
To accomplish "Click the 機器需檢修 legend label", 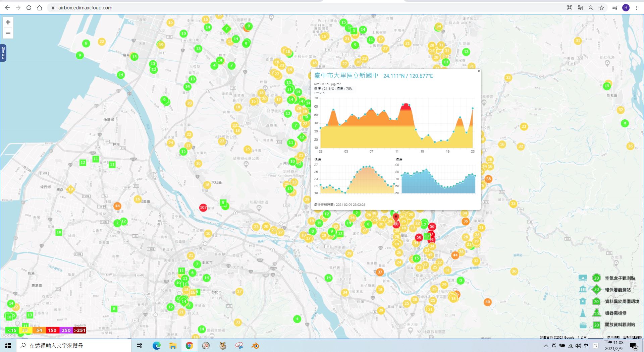I will (615, 313).
